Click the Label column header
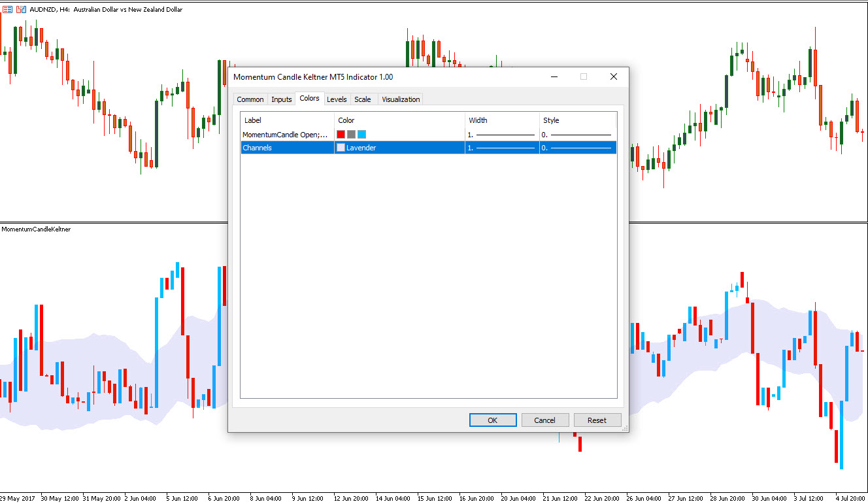Viewport: 868px width, 504px height. (x=287, y=120)
